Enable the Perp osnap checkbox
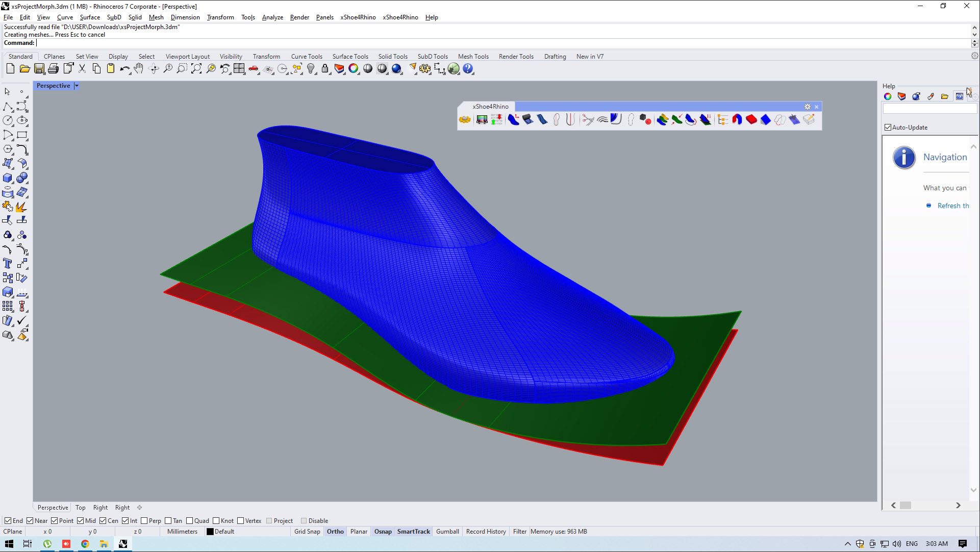Viewport: 980px width, 552px height. tap(144, 521)
